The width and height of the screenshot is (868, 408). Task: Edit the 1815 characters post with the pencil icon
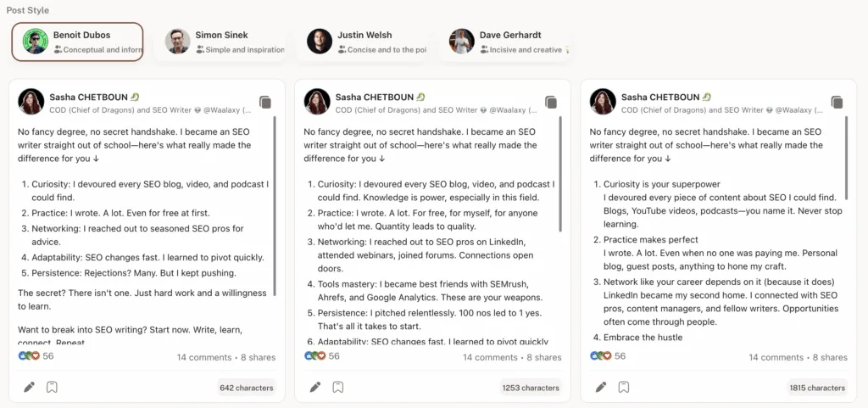coord(601,387)
